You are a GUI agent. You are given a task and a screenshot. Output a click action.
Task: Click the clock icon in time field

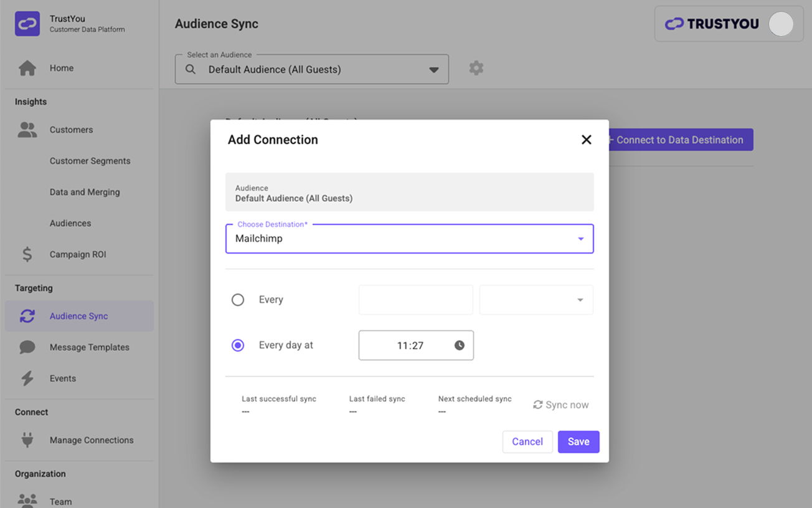pos(460,345)
